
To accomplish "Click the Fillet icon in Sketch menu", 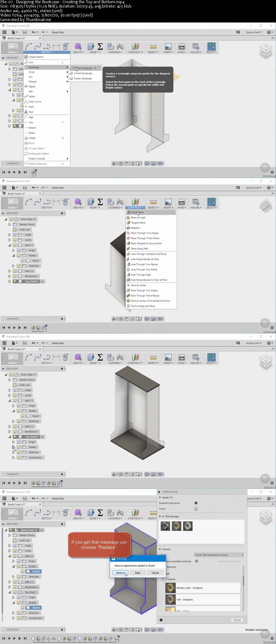I will pos(26,117).
